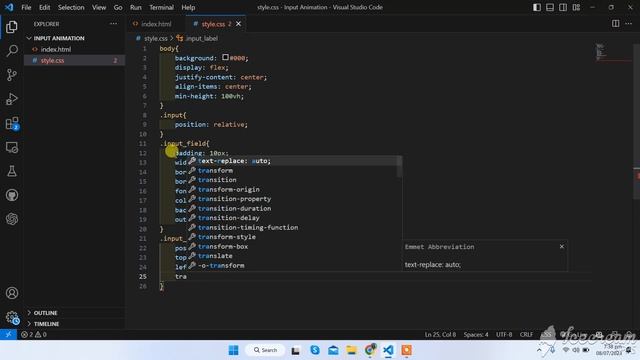Open the Explorer view in activity bar
Screen dimensions: 640x360
(x=12, y=27)
